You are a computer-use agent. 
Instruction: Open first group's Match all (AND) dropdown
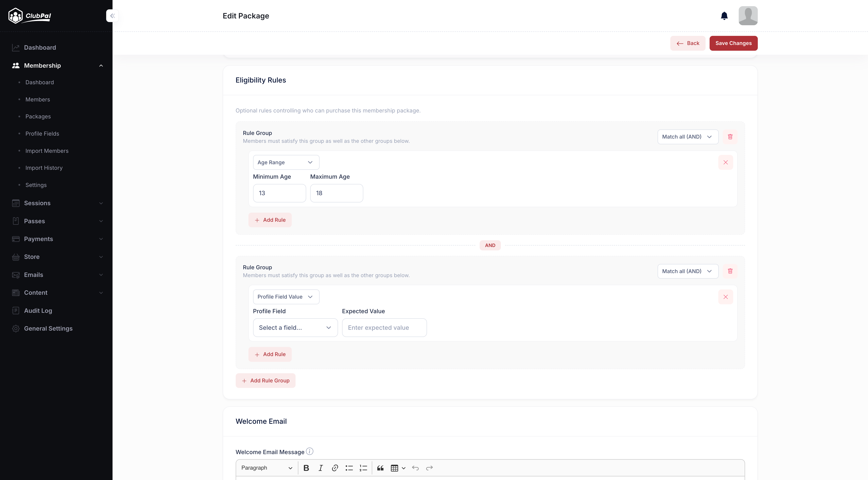[687, 137]
